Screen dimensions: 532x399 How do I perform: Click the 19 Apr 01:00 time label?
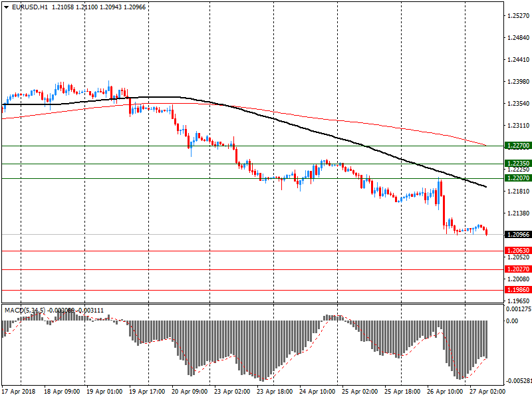click(104, 392)
